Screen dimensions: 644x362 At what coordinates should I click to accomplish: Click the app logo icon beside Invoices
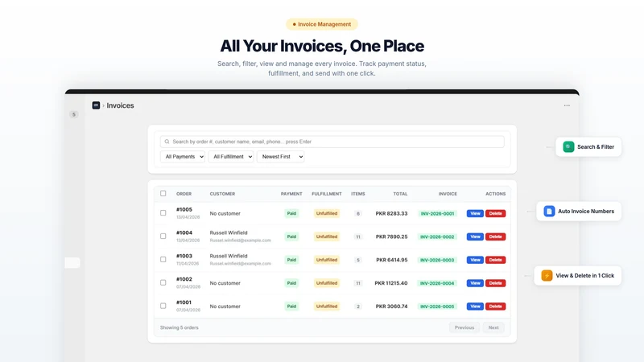coord(96,105)
